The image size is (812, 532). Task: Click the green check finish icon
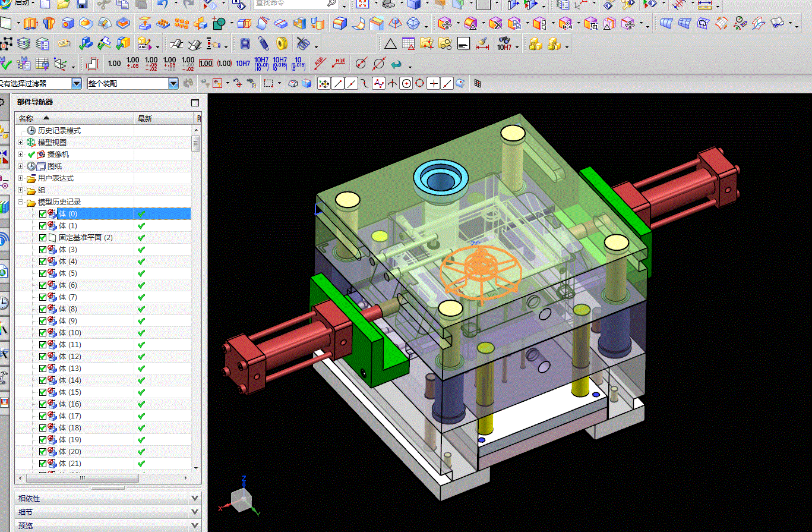click(6, 64)
